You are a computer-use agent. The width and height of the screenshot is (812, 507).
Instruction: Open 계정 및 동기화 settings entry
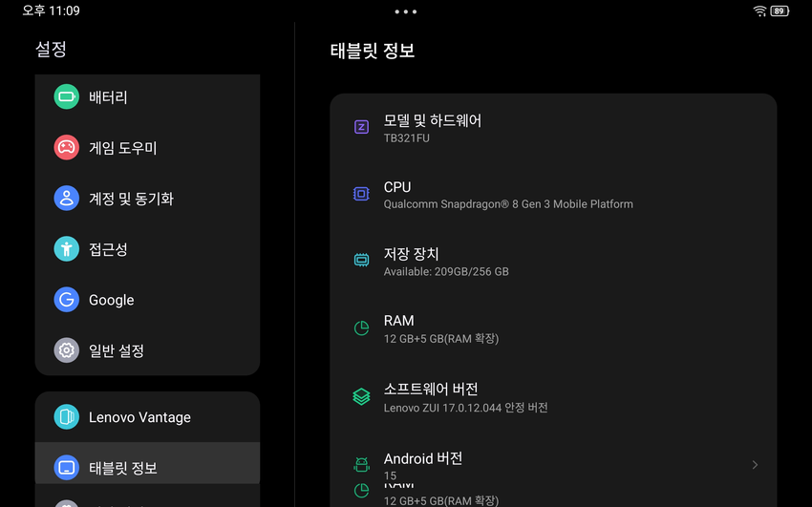click(x=147, y=199)
